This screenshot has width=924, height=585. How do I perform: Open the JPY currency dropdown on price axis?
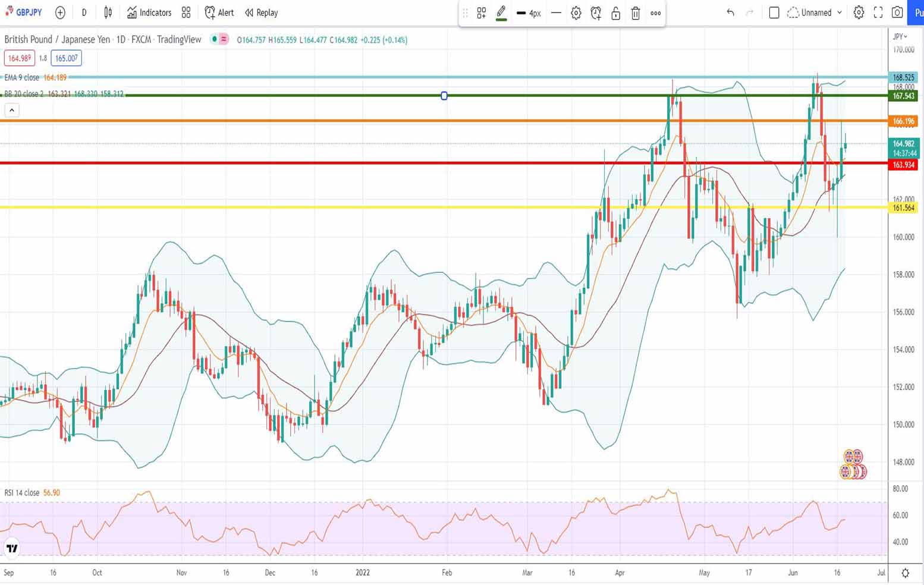coord(900,37)
